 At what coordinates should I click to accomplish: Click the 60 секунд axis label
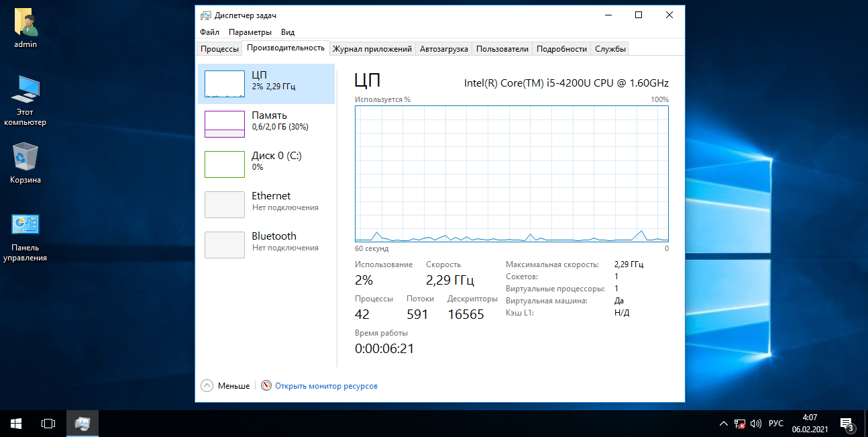[372, 248]
